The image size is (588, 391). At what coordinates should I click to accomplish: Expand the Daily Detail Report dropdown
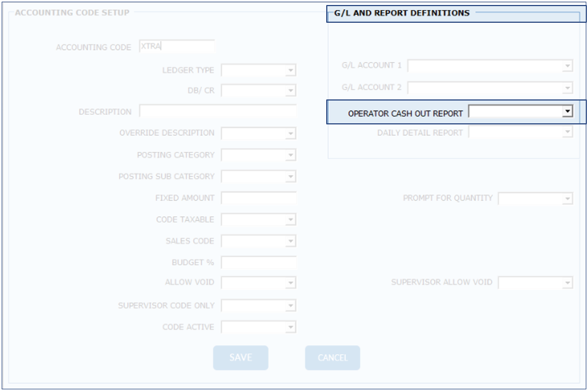click(x=567, y=132)
